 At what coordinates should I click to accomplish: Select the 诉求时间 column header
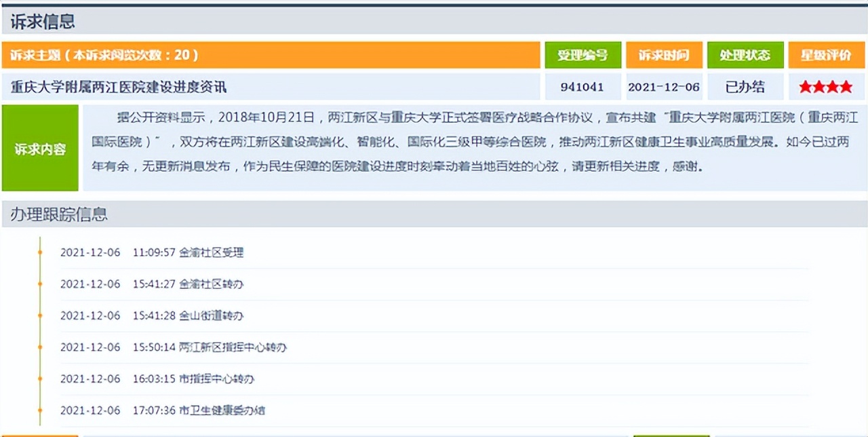point(664,55)
